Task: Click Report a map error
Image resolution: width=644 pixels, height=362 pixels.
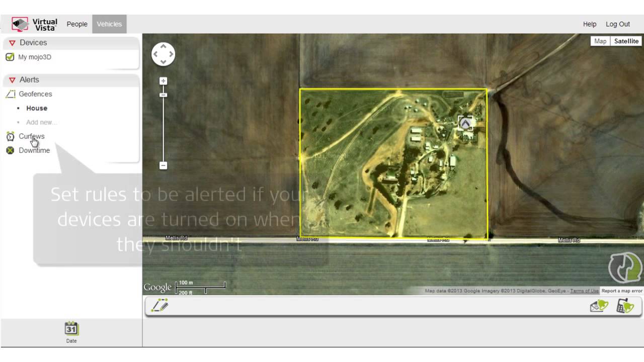Action: (x=622, y=291)
